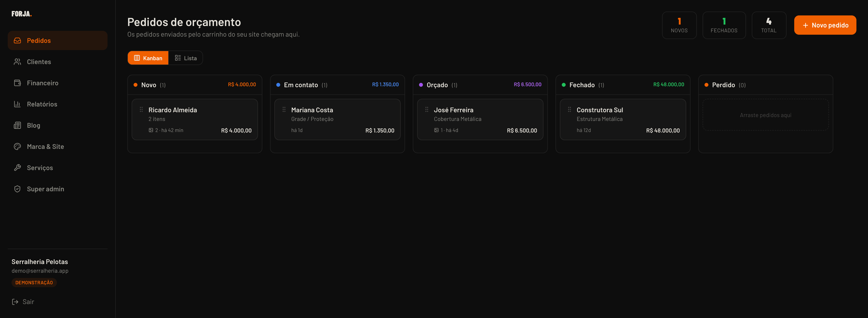
Task: Click the Kanban columns icon
Action: click(137, 58)
